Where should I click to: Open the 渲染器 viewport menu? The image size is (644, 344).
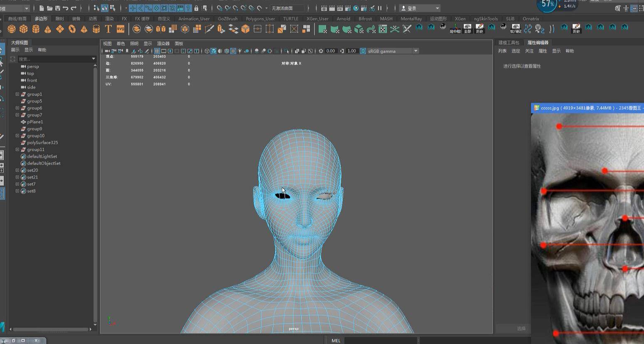pos(163,43)
